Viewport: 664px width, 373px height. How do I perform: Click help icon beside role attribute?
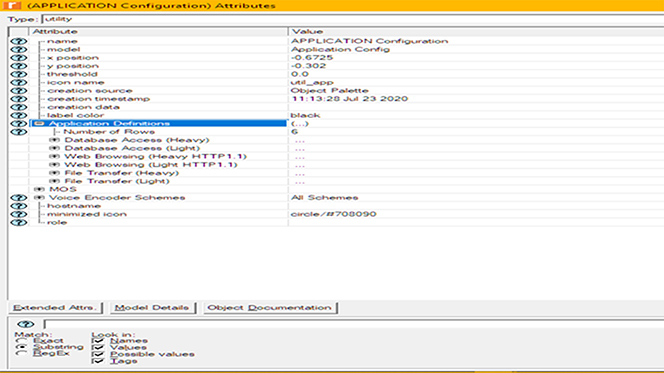coord(19,223)
